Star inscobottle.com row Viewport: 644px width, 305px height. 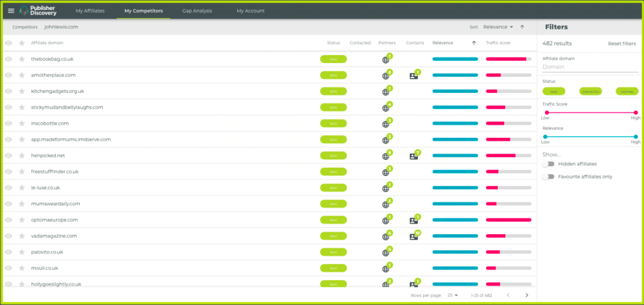click(x=22, y=123)
